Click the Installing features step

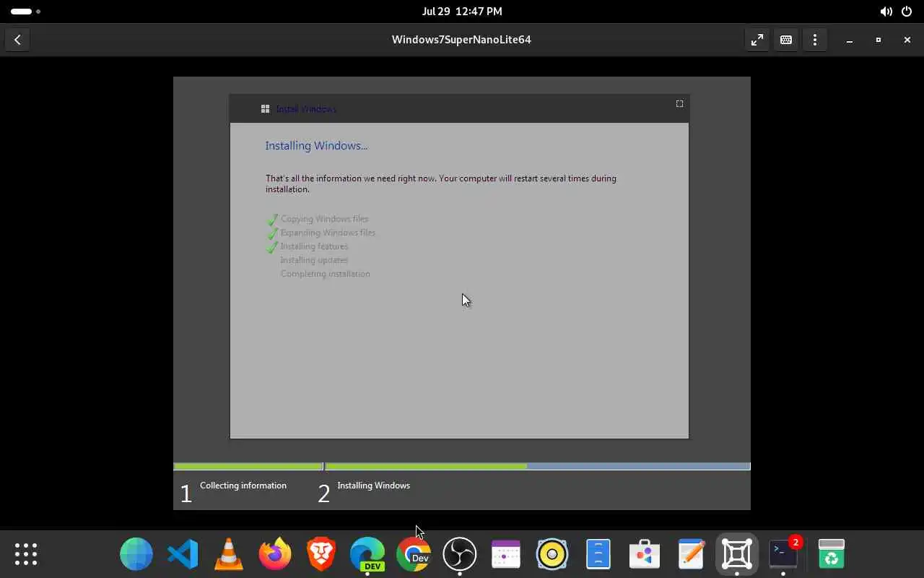[x=314, y=246]
